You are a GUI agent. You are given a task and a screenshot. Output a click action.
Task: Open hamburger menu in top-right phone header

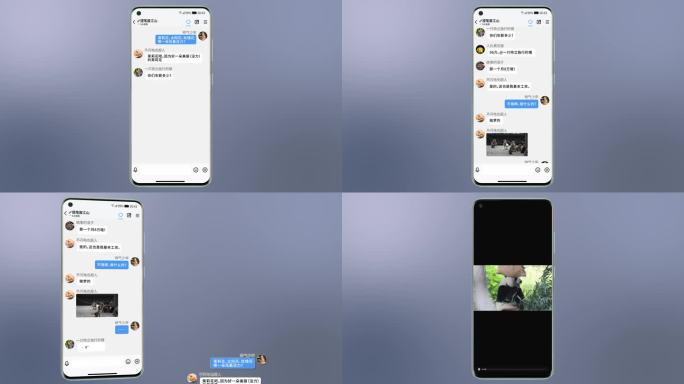(x=547, y=22)
